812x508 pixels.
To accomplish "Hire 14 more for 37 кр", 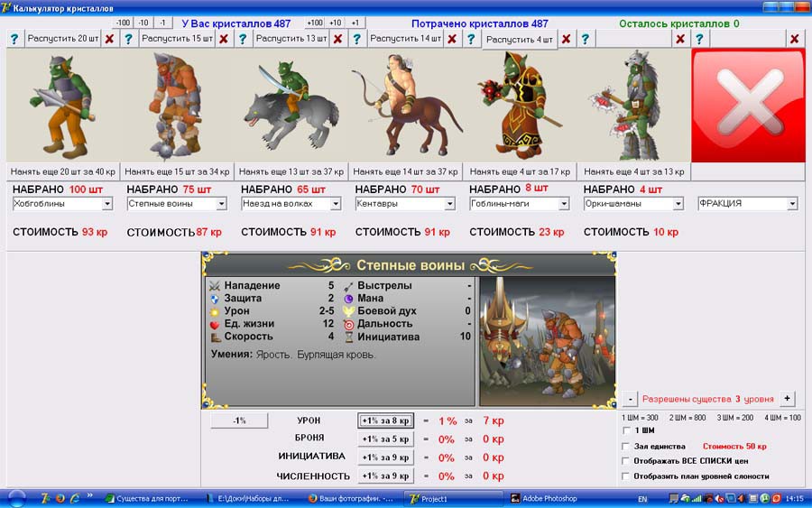I will coord(405,171).
